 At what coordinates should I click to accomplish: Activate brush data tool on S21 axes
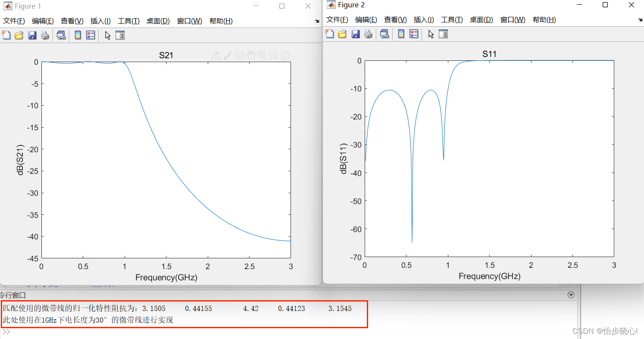pos(228,55)
